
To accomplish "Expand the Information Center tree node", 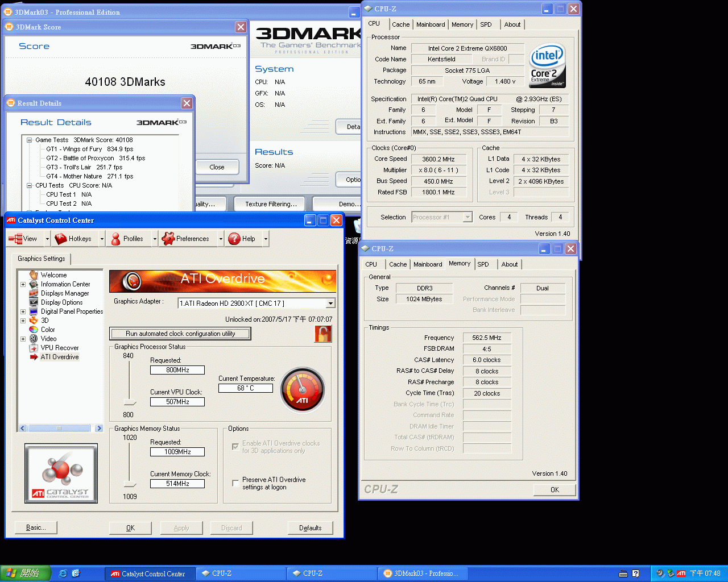I will (x=23, y=284).
